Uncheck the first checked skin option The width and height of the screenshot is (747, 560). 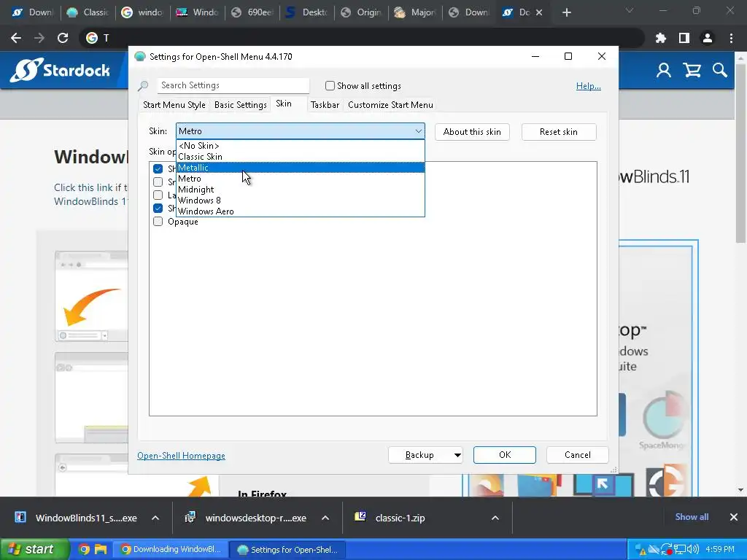coord(158,168)
